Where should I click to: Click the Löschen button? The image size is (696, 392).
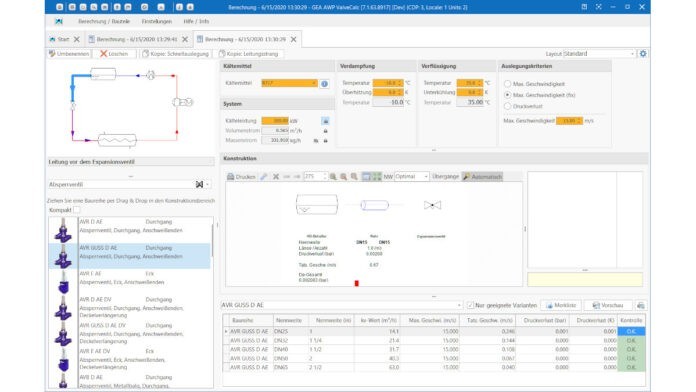[x=114, y=54]
